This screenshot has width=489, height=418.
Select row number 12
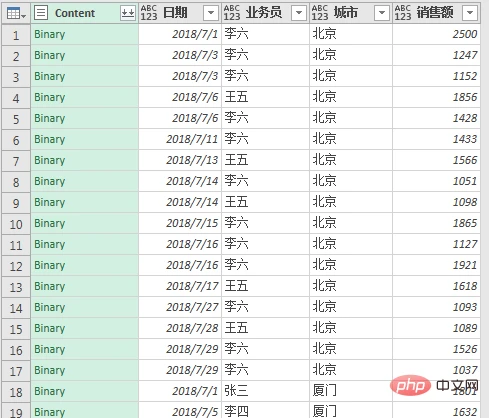16,266
